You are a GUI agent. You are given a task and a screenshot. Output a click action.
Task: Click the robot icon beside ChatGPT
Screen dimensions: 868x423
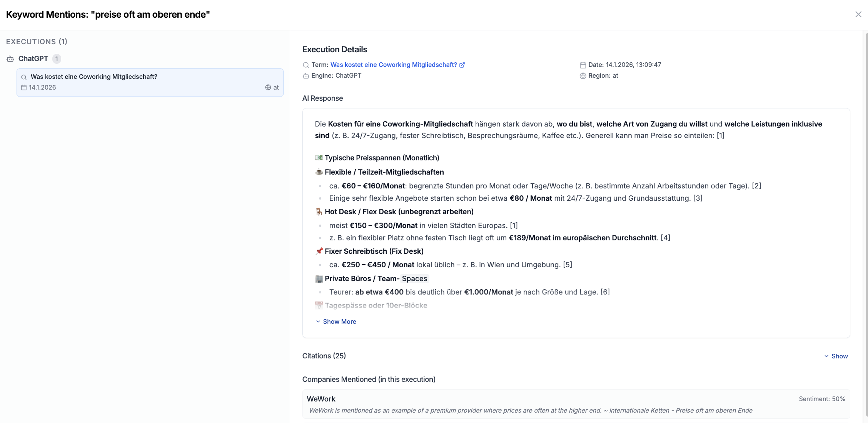click(x=10, y=59)
